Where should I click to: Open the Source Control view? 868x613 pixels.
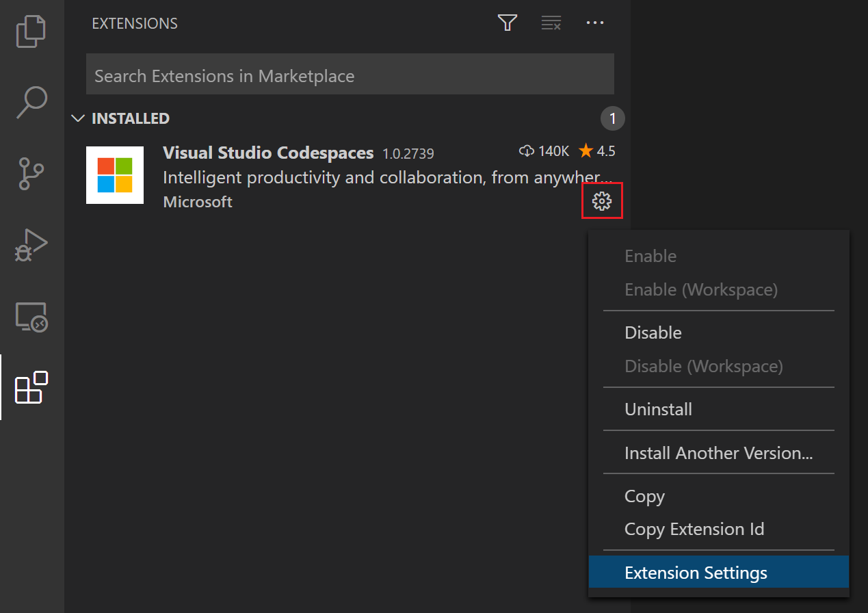31,174
